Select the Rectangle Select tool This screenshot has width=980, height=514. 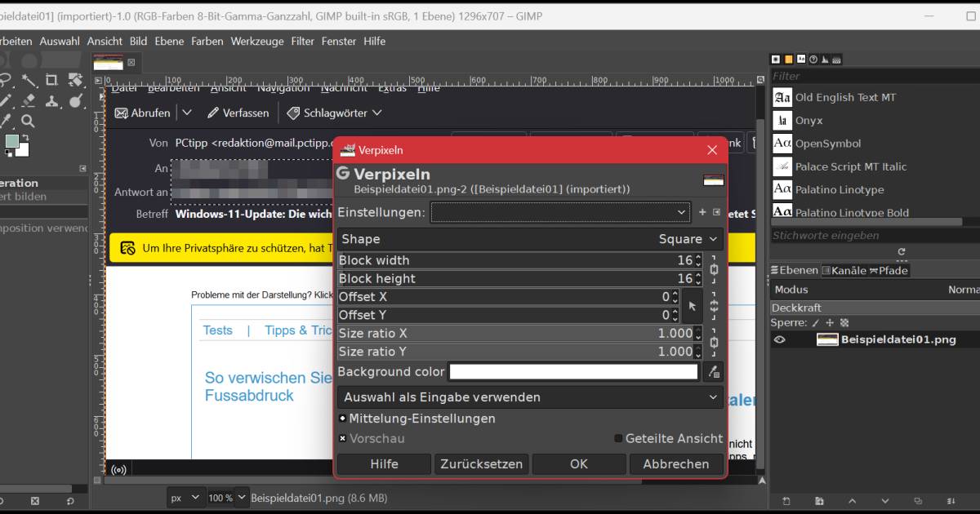tap(51, 80)
